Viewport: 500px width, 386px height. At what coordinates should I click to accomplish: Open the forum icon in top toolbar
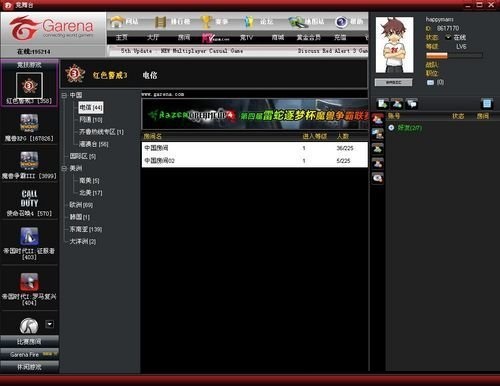click(248, 22)
